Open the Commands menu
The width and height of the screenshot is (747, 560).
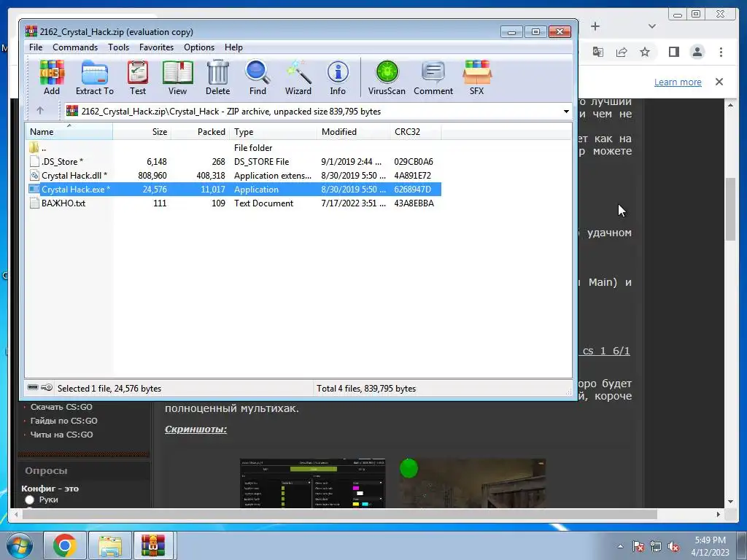[x=75, y=47]
